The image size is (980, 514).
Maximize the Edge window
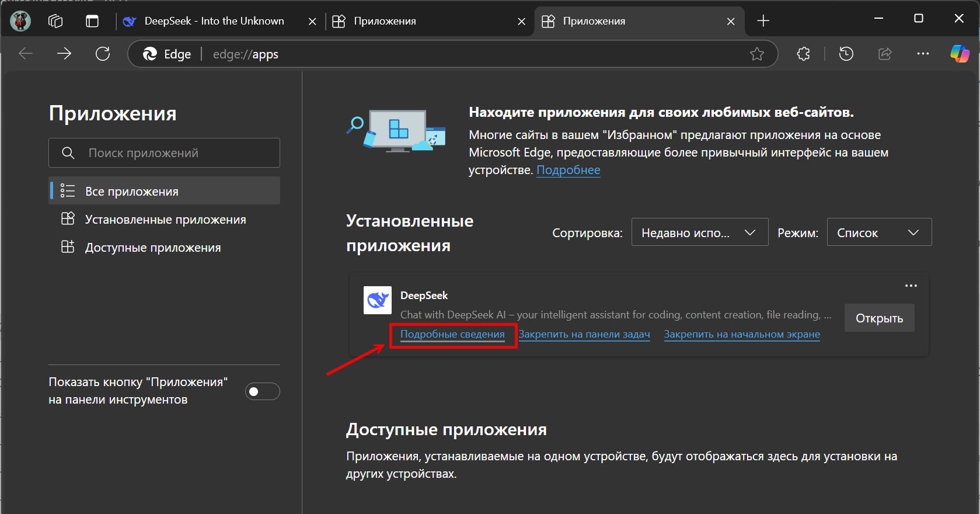point(918,19)
